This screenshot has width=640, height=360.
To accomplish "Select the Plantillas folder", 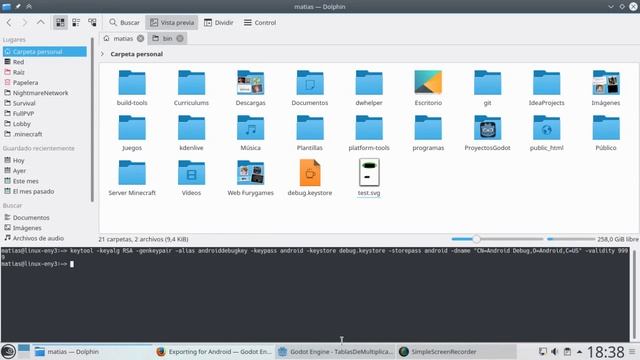I will point(310,133).
